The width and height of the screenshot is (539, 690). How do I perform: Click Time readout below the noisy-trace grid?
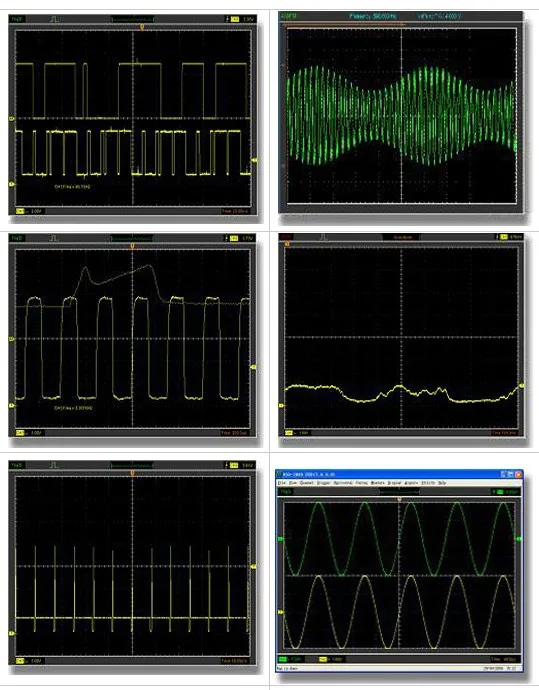tap(504, 433)
